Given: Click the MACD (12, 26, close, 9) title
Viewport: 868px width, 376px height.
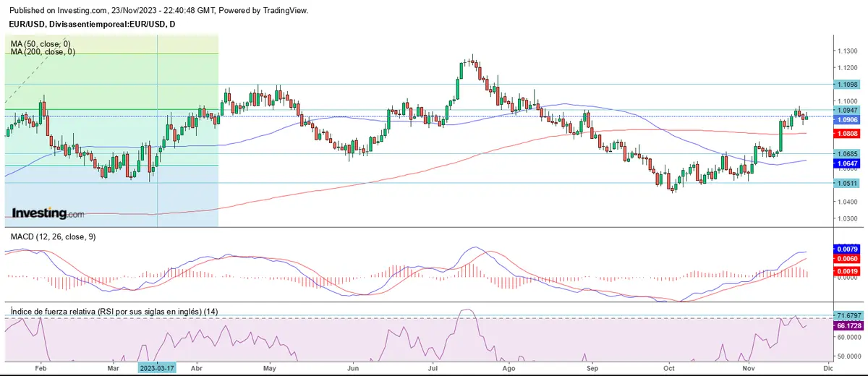Looking at the screenshot, I should point(52,236).
